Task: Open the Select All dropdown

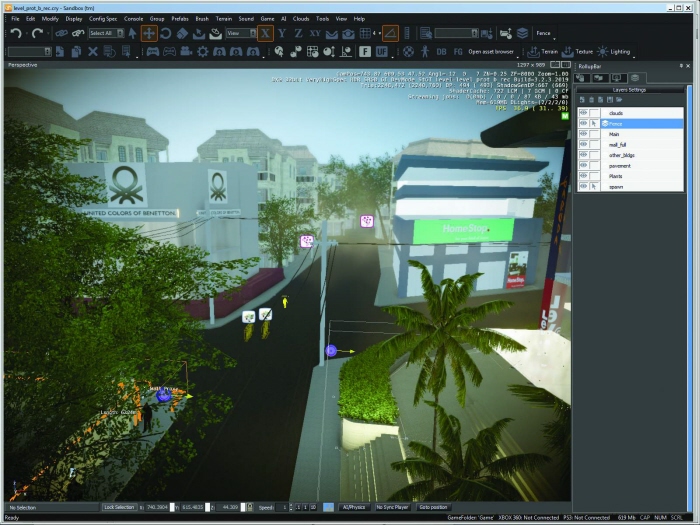Action: [x=120, y=33]
